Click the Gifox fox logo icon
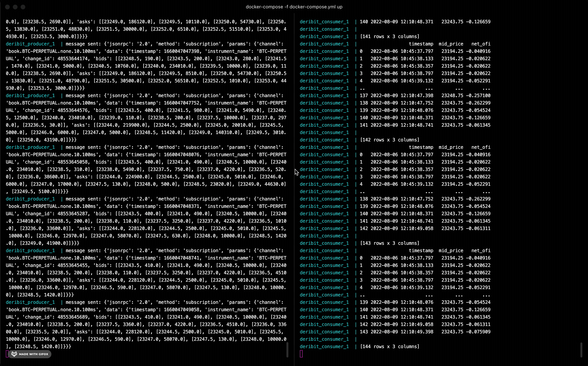The image size is (588, 366). [14, 354]
